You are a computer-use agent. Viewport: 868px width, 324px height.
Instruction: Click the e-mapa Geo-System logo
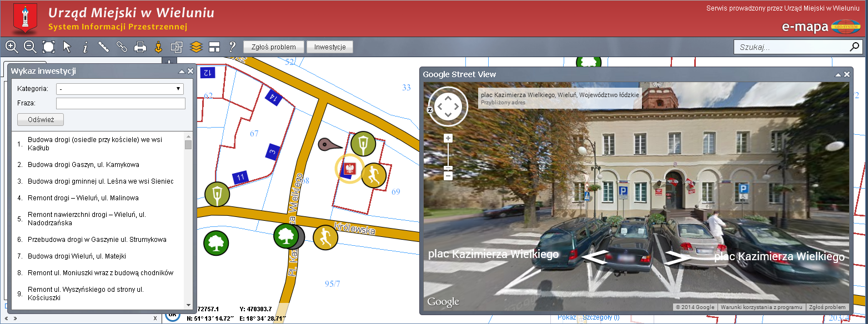point(821,27)
